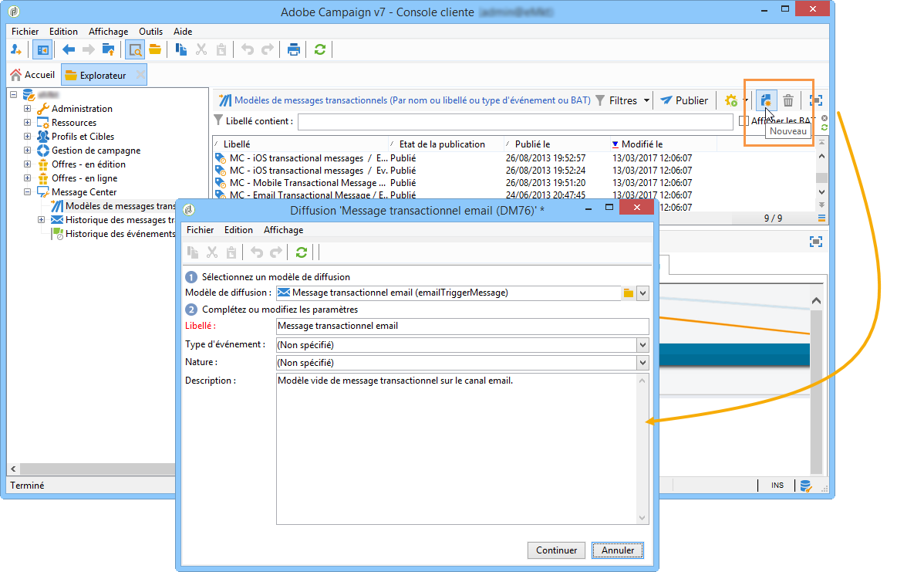Open the Filtres dropdown

(x=622, y=100)
